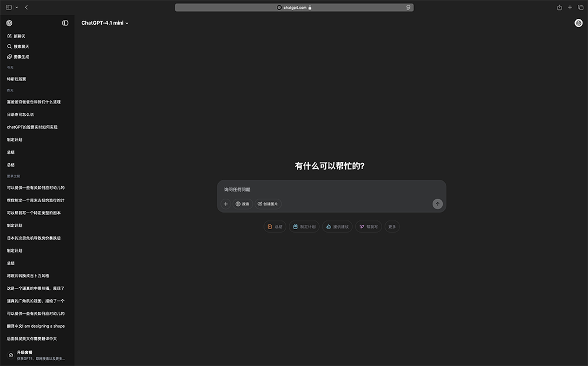Open 图像生成 in the sidebar
Viewport: 588px width, 366px height.
click(18, 57)
